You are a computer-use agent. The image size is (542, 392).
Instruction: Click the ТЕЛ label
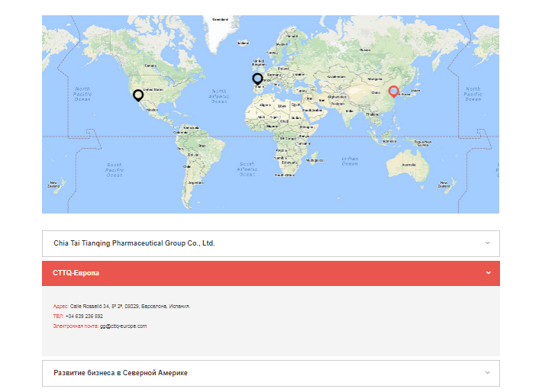coord(58,316)
